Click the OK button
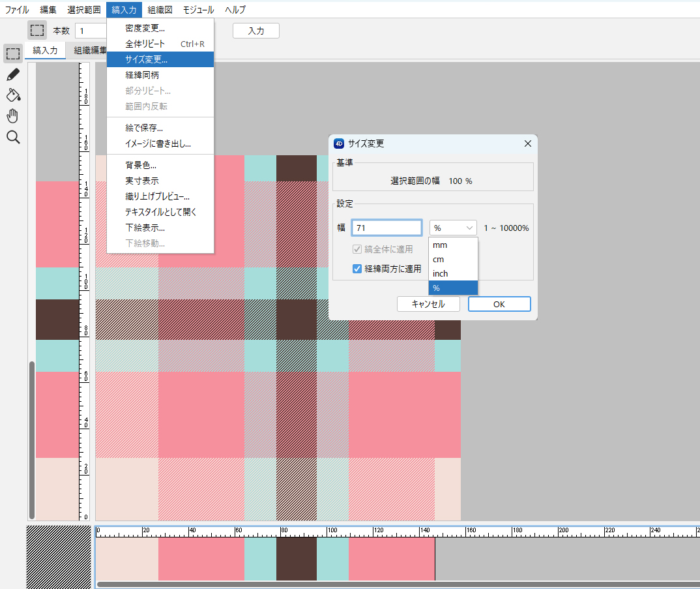 coord(499,304)
